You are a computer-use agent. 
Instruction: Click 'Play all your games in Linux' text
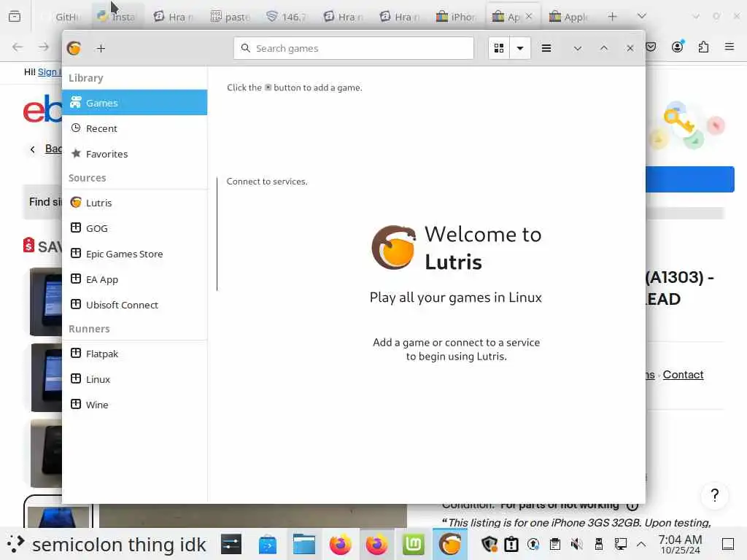[456, 297]
